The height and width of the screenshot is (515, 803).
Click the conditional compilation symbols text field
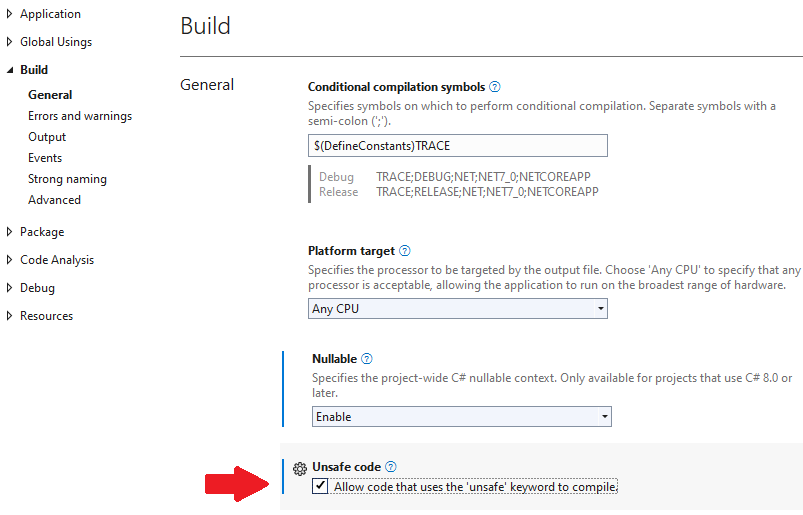tap(458, 146)
